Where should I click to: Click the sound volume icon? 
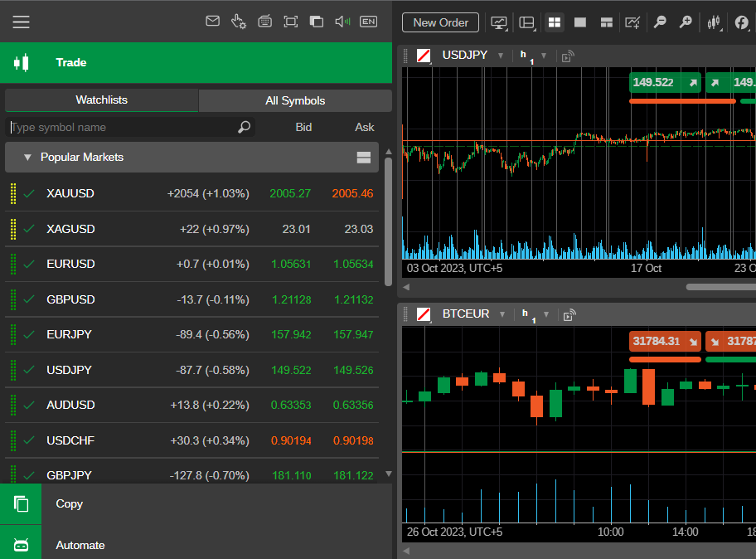[342, 22]
